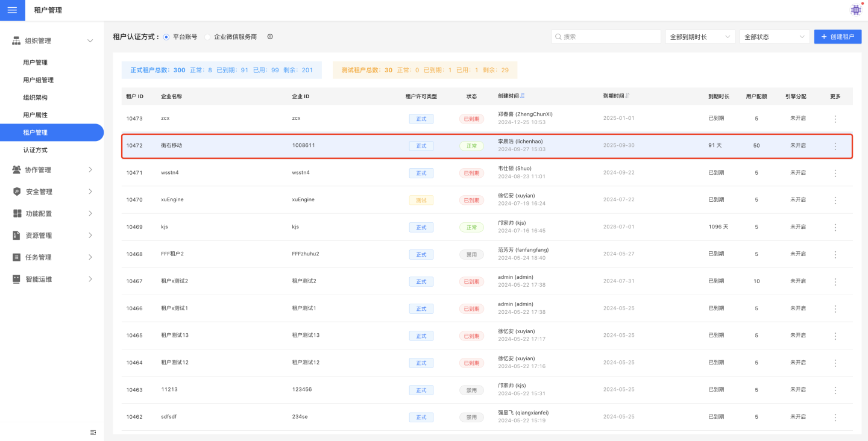Viewport: 868px width, 441px height.
Task: Select the 平台账号 radio button
Action: (166, 37)
